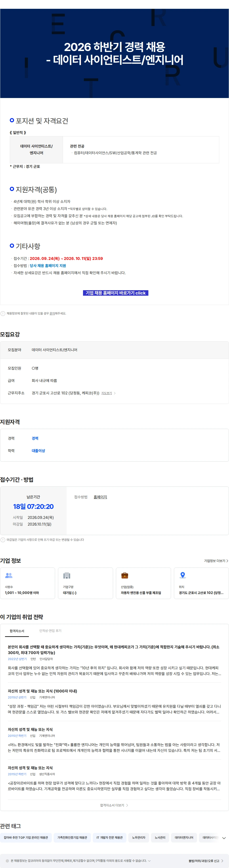Image resolution: width=229 pixels, height=868 pixels.
Task: Click the arrow icon next to 기업정보 더보기
Action: click(227, 561)
